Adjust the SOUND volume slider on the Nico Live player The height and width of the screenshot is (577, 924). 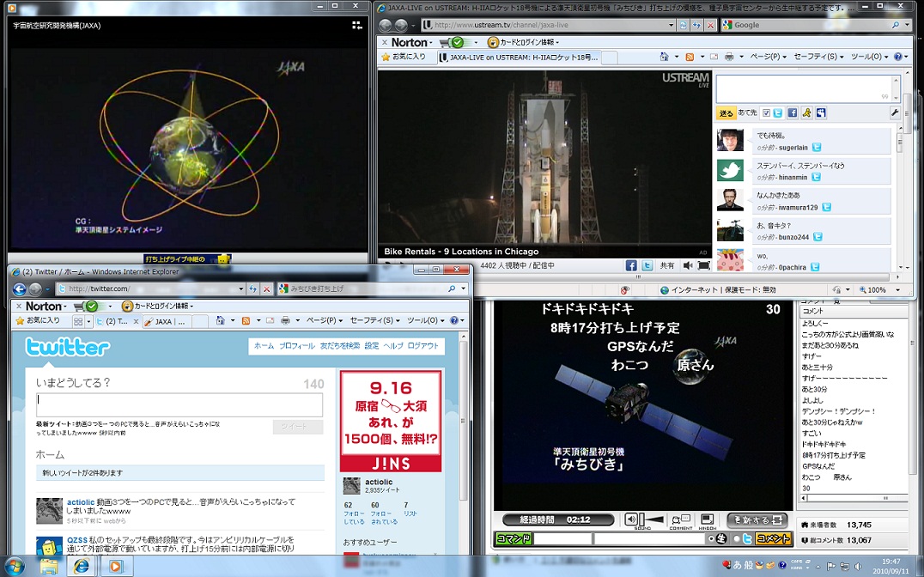(653, 519)
